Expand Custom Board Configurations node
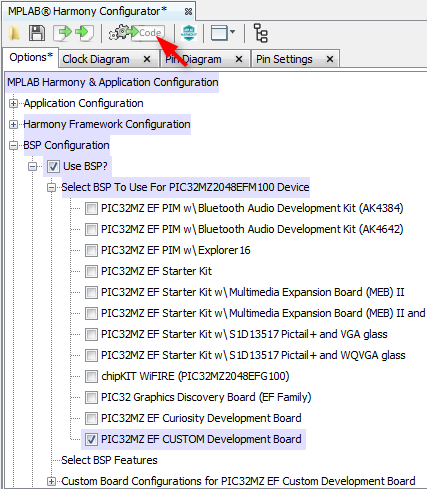The width and height of the screenshot is (427, 489). click(x=51, y=482)
